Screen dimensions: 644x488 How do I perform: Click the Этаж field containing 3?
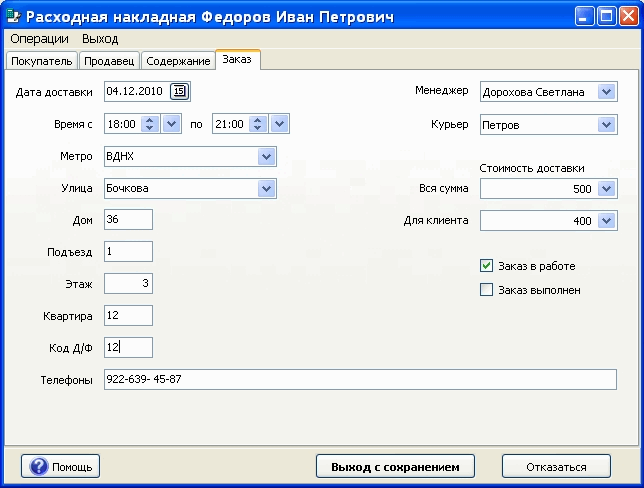[x=128, y=283]
